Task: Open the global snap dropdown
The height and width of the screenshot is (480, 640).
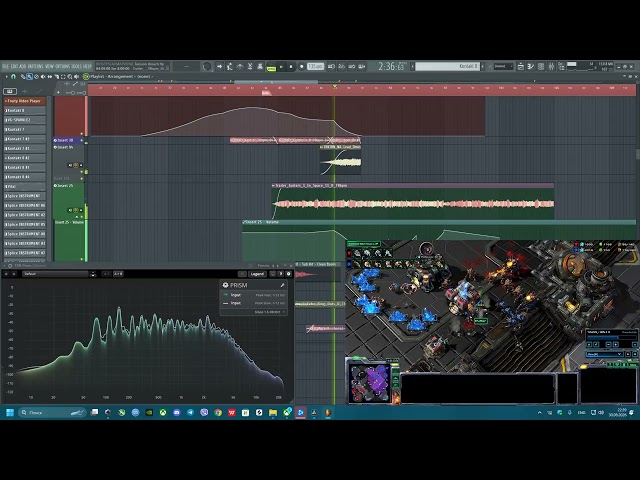Action: [x=503, y=66]
